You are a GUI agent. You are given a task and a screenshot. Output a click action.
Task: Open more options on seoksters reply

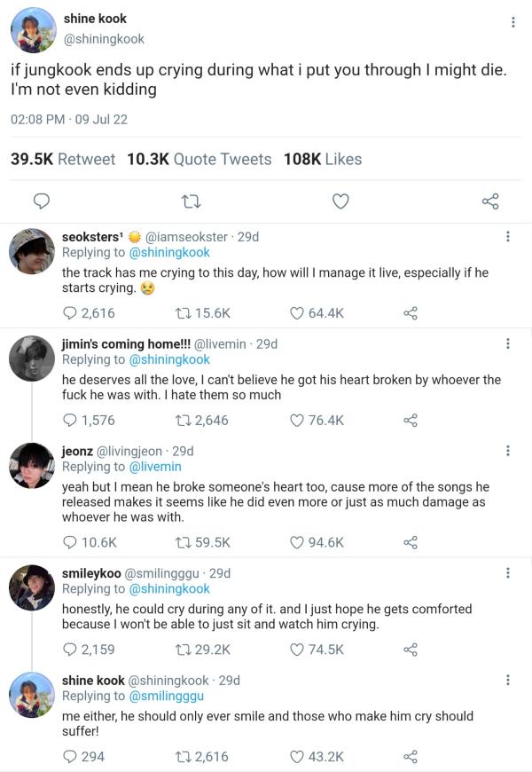coord(507,237)
